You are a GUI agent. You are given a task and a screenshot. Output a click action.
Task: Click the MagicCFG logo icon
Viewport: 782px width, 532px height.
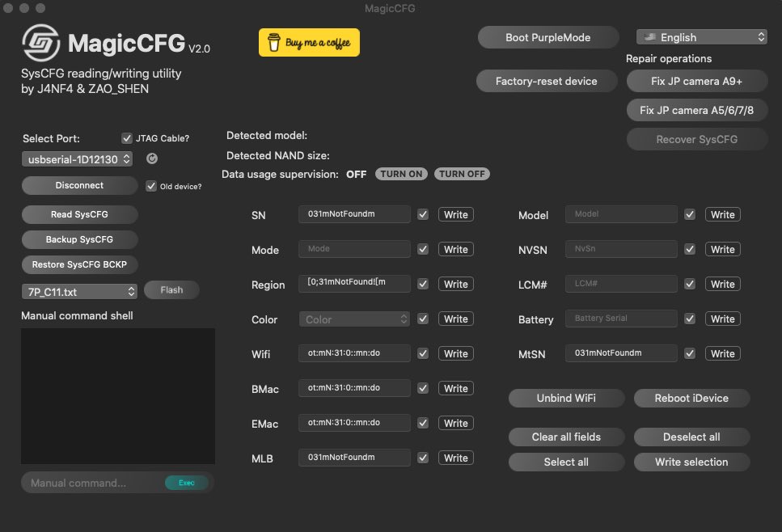click(41, 43)
